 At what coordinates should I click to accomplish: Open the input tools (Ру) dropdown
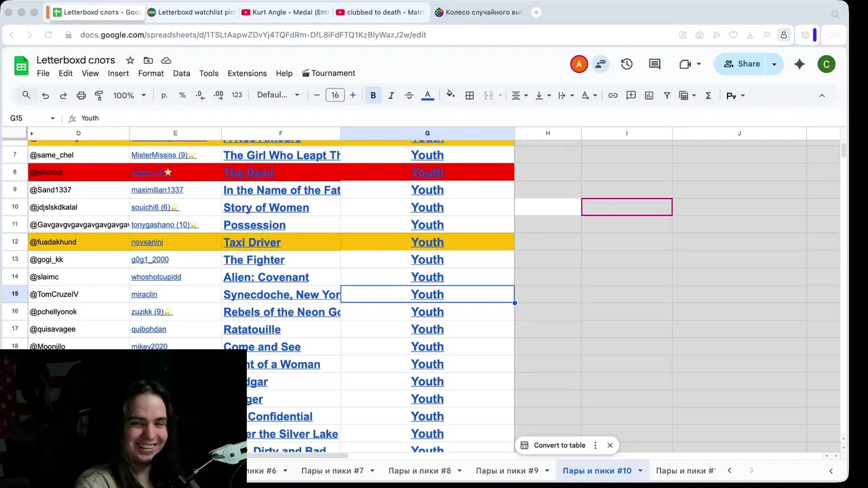click(735, 96)
